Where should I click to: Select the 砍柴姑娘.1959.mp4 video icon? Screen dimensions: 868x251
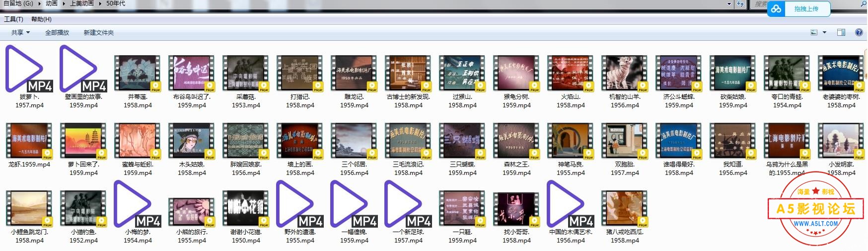[x=733, y=74]
